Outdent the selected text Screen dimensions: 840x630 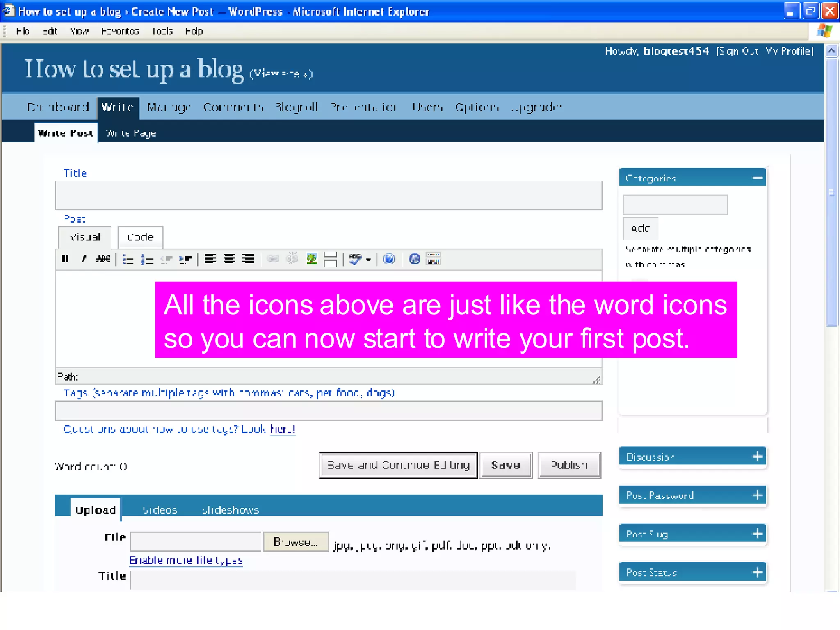[166, 259]
